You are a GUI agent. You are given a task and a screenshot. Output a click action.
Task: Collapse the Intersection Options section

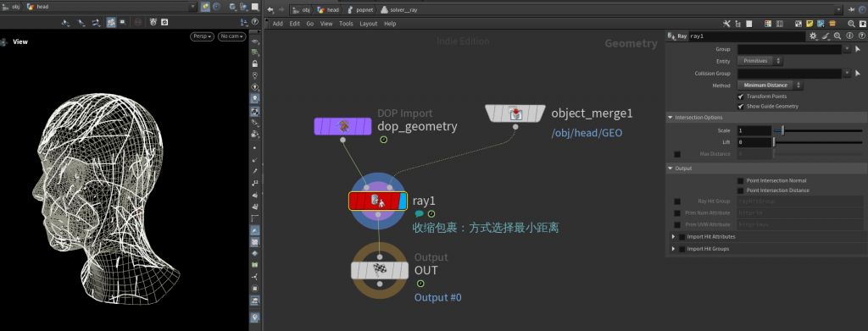[670, 118]
